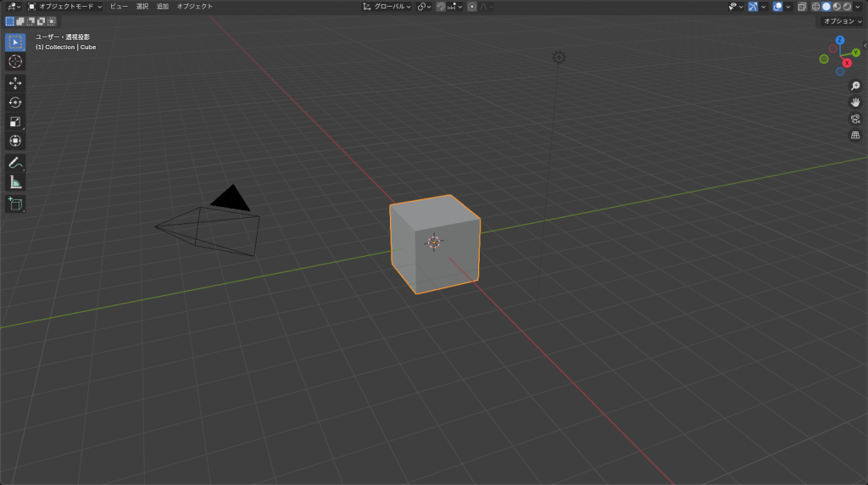Pick the Measure ruler tool
868x485 pixels.
[15, 182]
